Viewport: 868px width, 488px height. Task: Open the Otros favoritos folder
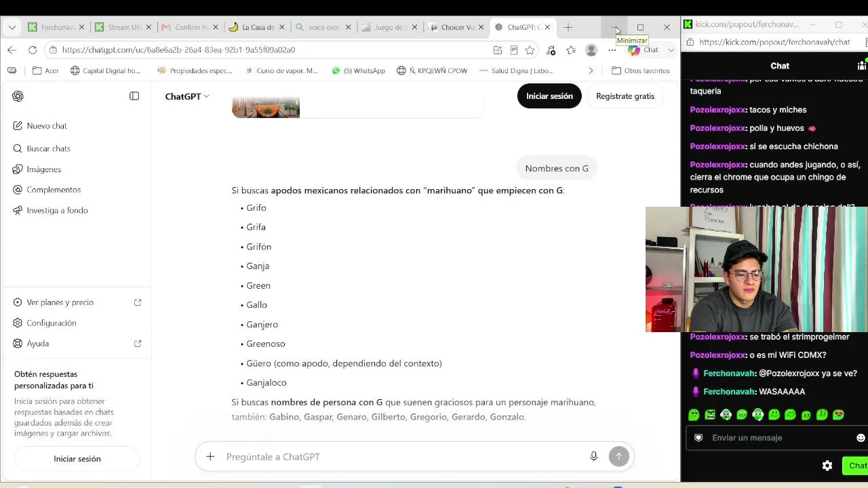640,70
